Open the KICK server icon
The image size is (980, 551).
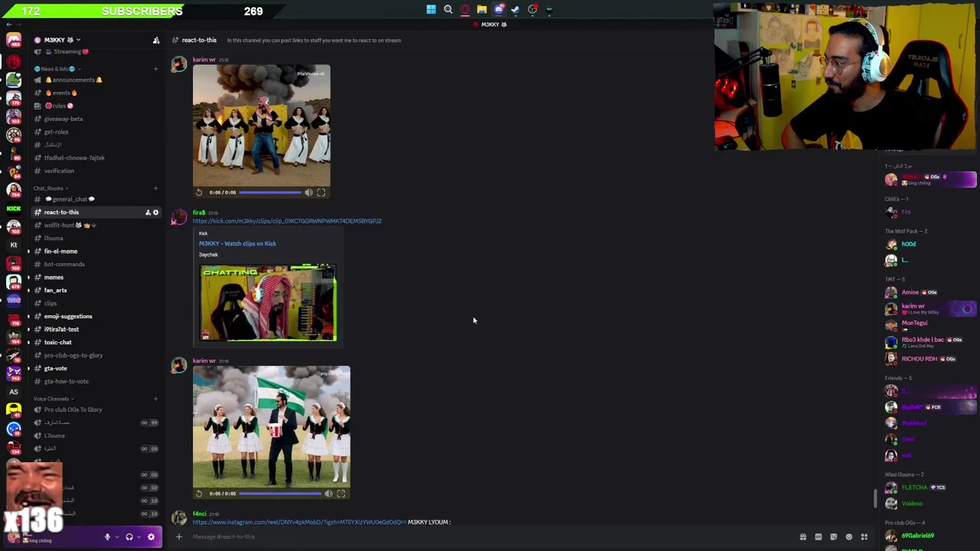(x=13, y=208)
